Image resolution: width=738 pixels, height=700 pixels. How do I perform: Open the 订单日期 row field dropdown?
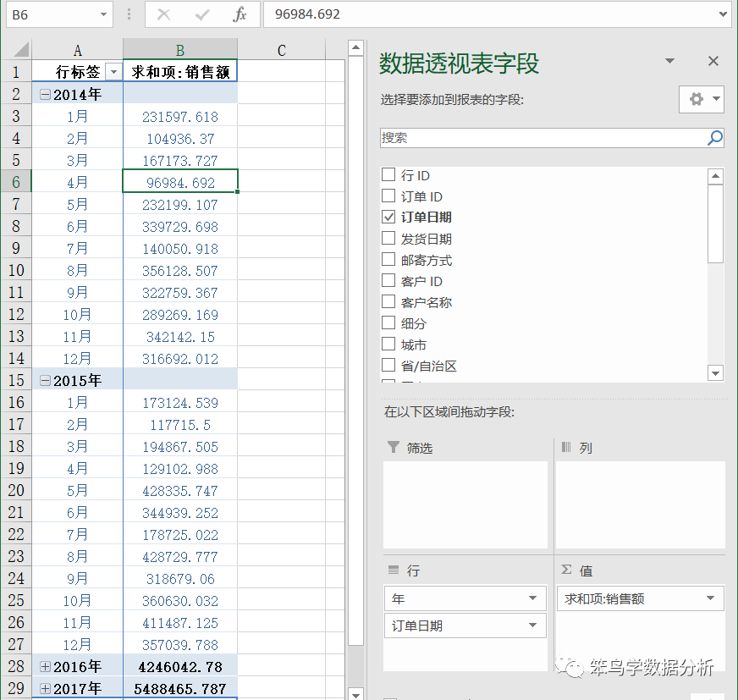coord(532,626)
